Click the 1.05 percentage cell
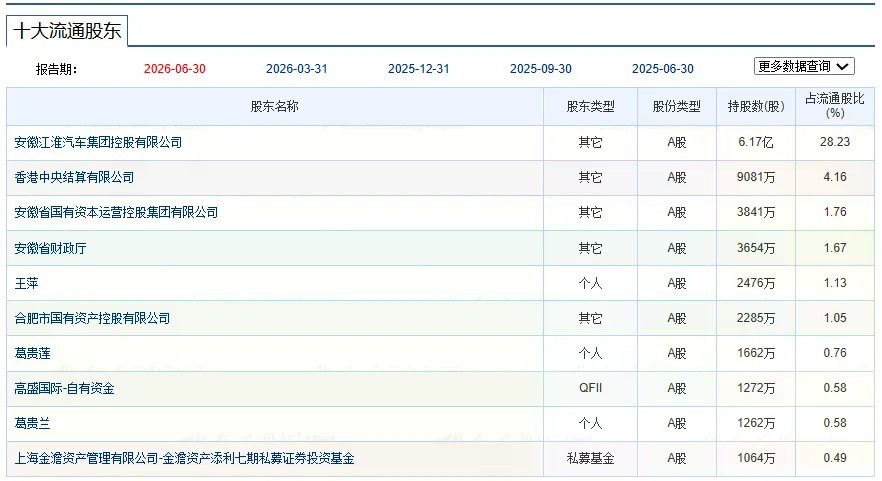This screenshot has height=481, width=882. pos(835,317)
